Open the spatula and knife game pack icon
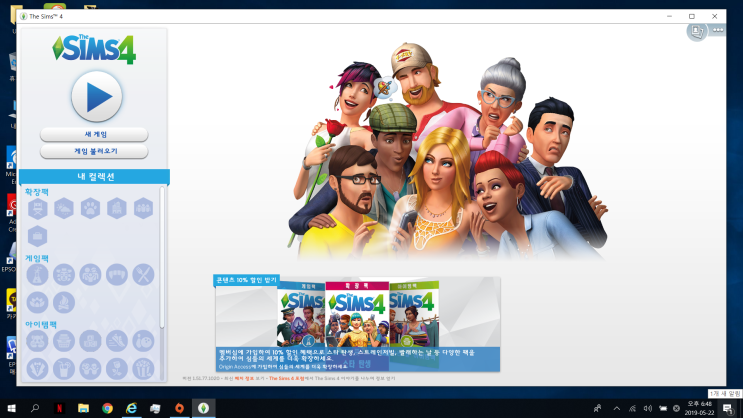743x418 pixels. pyautogui.click(x=143, y=275)
